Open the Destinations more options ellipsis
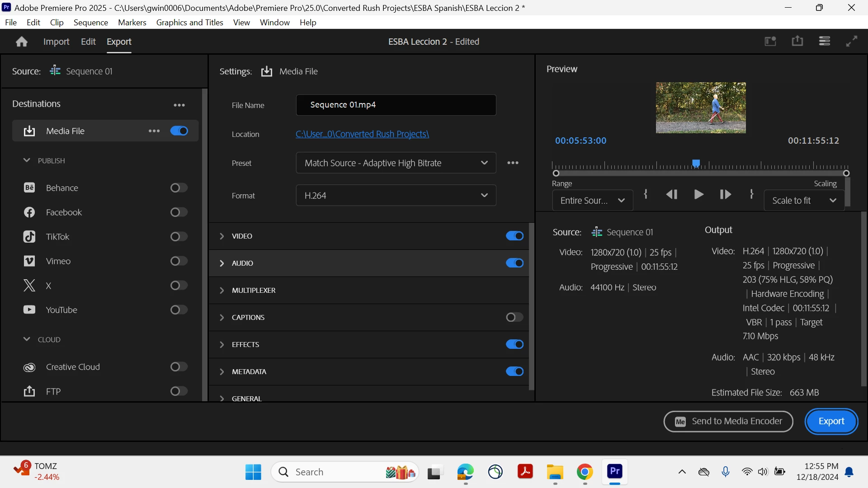The height and width of the screenshot is (488, 868). (x=179, y=105)
